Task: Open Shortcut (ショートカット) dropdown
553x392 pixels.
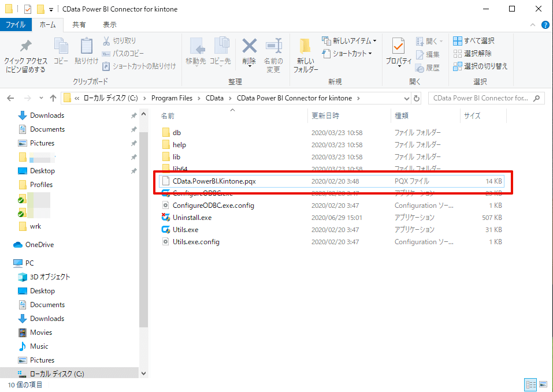Action: tap(347, 54)
